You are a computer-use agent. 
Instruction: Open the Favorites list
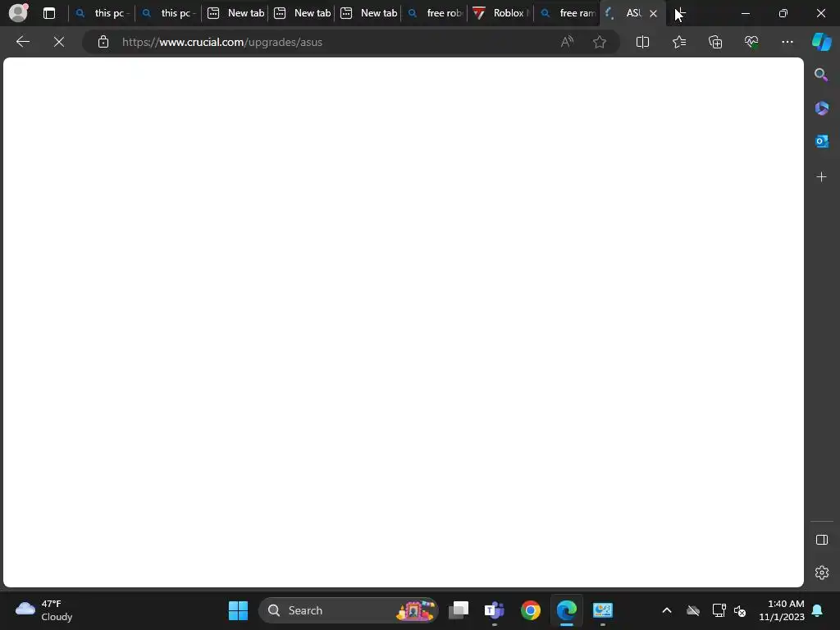678,42
